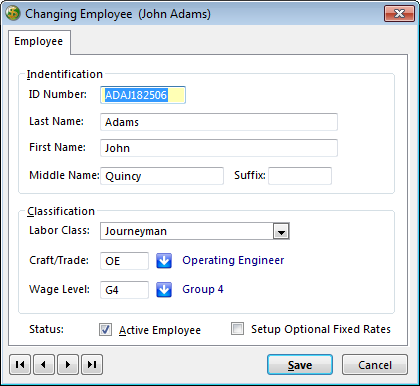420x386 pixels.
Task: Select the Employee tab
Action: click(39, 42)
